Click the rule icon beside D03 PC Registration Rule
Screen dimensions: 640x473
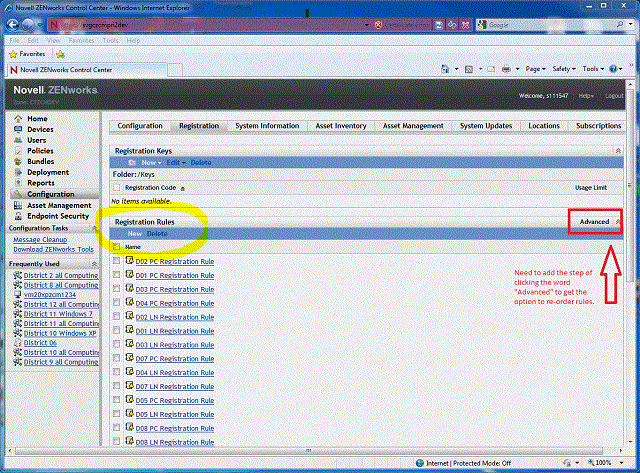pyautogui.click(x=129, y=289)
